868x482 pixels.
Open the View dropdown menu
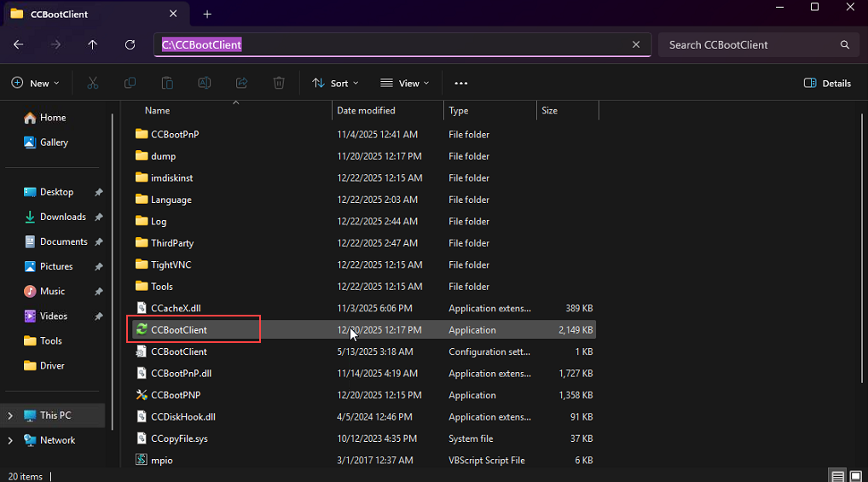point(404,83)
